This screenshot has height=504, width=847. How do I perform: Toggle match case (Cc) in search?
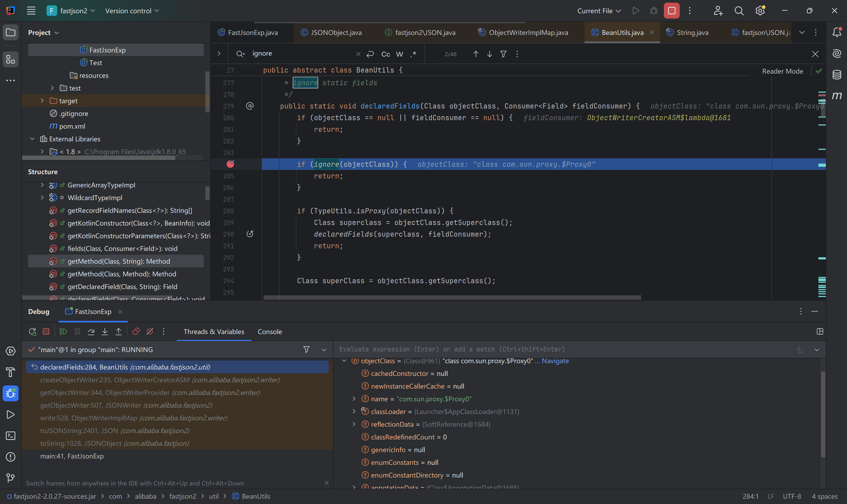[x=386, y=54]
